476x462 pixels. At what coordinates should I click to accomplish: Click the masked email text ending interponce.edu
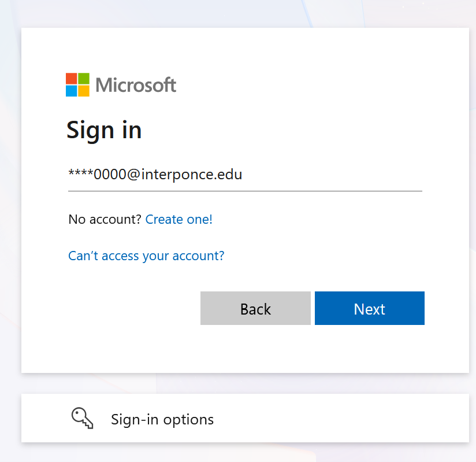[x=155, y=174]
